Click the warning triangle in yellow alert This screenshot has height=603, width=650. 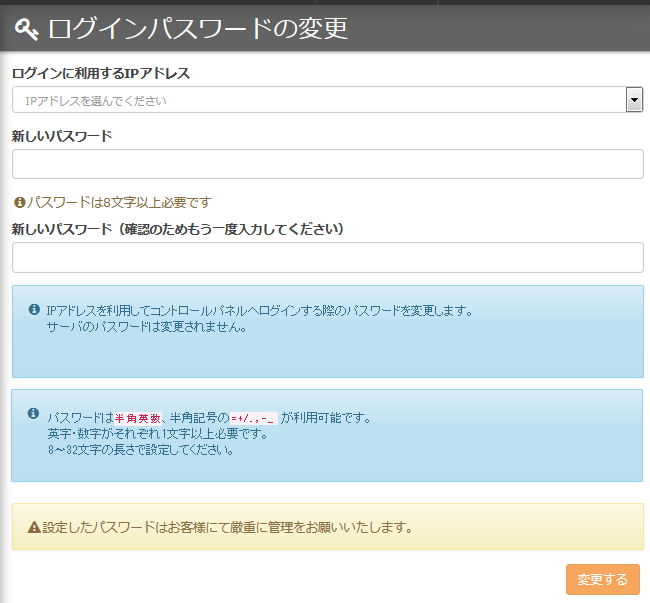(33, 527)
